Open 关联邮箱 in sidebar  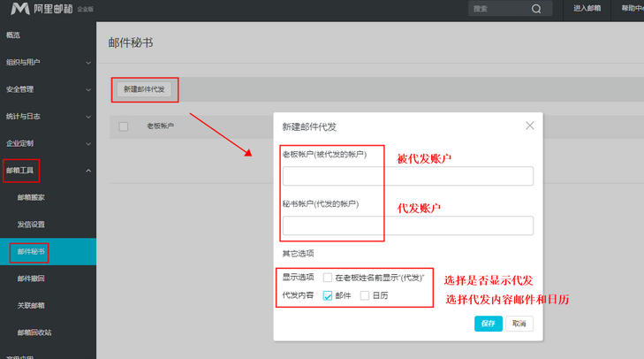[x=31, y=306]
